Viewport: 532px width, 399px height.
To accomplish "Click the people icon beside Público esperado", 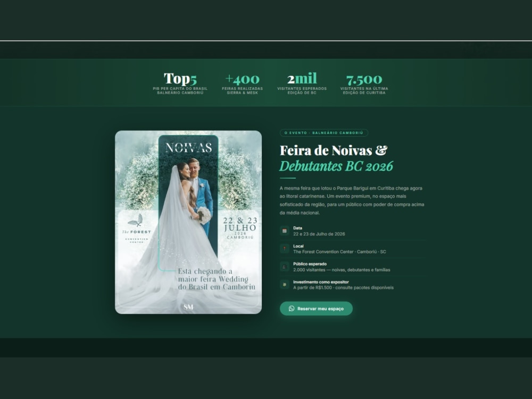I will [x=284, y=267].
